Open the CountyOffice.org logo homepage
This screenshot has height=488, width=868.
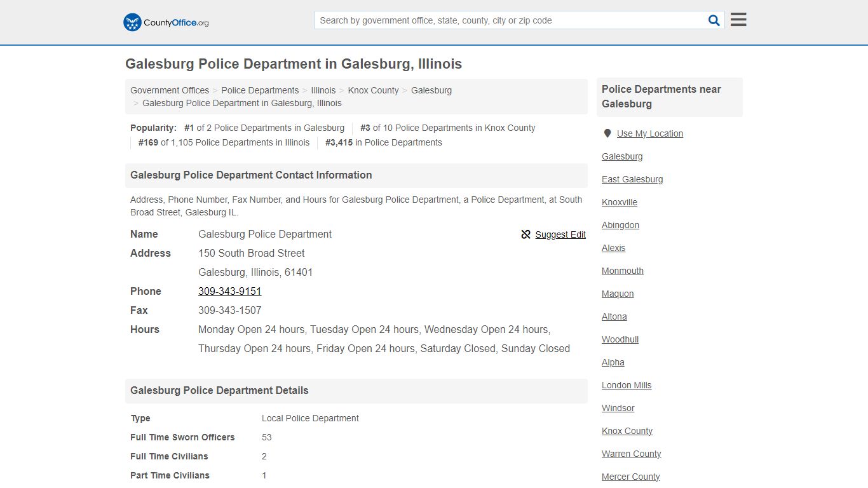point(166,22)
